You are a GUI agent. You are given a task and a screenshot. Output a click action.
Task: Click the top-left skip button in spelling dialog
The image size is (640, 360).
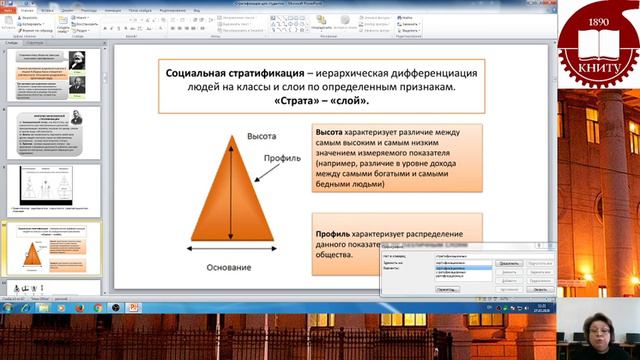(x=509, y=263)
